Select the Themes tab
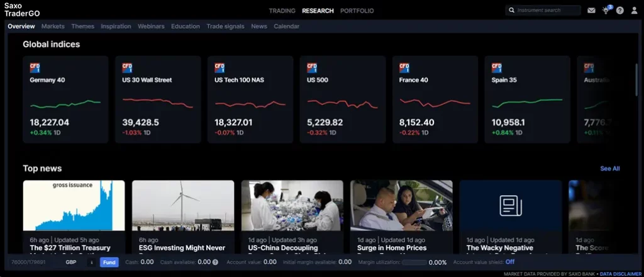Screen dimensions: 644x277 [82, 26]
